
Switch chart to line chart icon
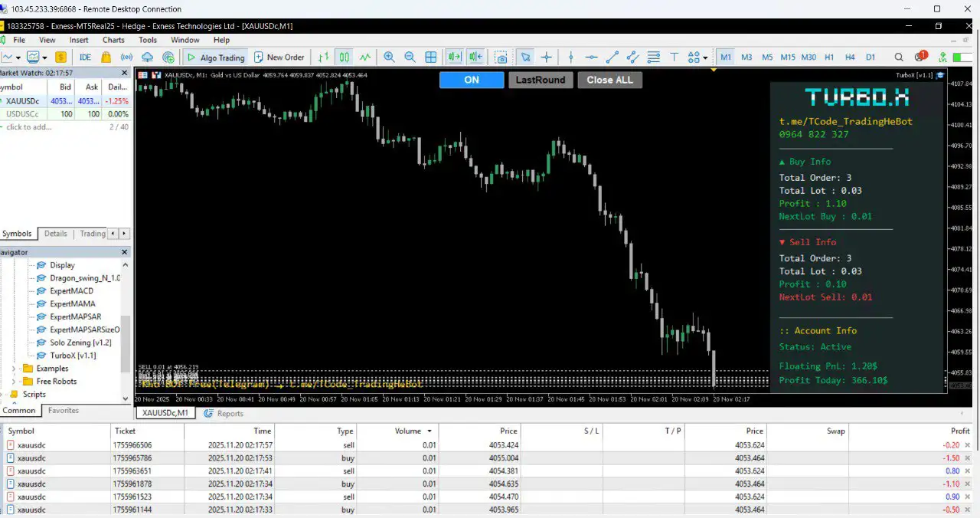click(365, 57)
